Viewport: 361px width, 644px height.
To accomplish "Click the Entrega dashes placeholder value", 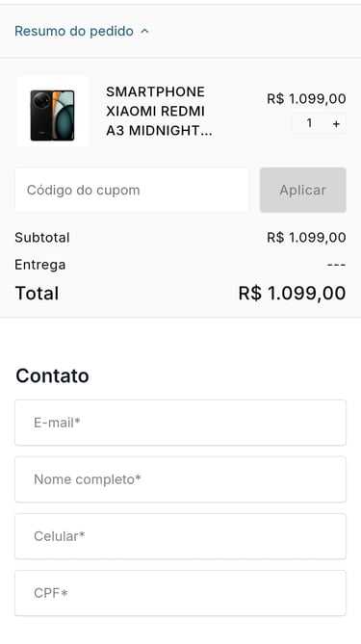I will pyautogui.click(x=336, y=265).
